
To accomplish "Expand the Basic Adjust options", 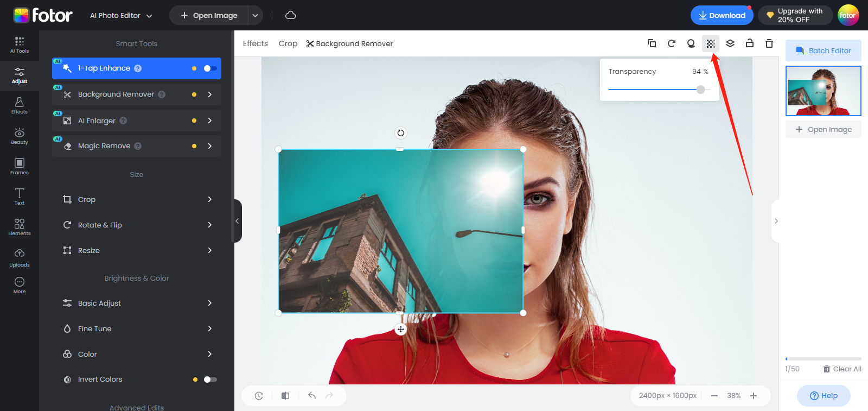I will click(x=137, y=303).
